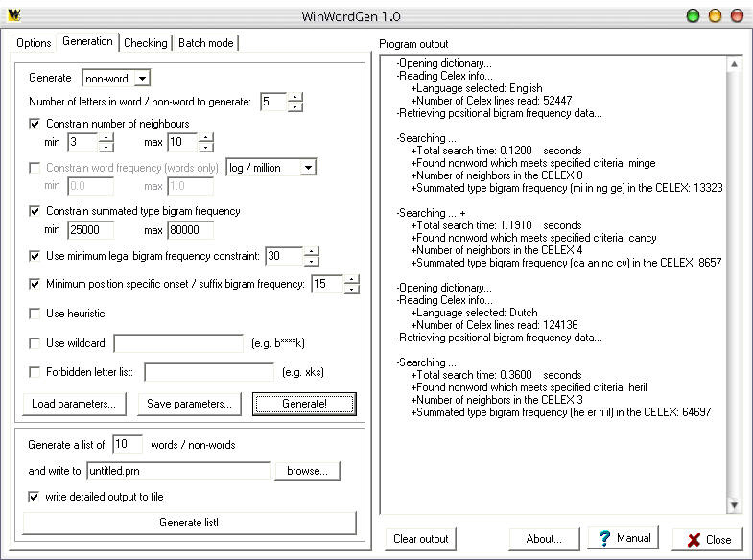Decrease the neighbours min value with down arrow
Image resolution: width=753 pixels, height=560 pixels.
tap(106, 147)
